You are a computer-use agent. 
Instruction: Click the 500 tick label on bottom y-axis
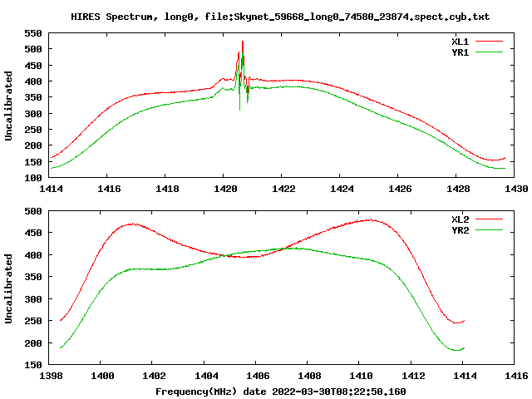coord(33,211)
